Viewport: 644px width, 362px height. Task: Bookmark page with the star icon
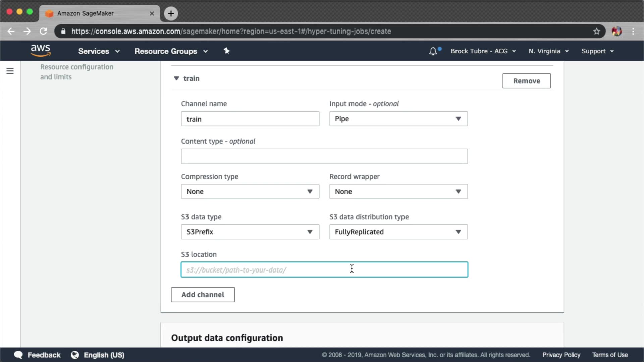[x=596, y=31]
